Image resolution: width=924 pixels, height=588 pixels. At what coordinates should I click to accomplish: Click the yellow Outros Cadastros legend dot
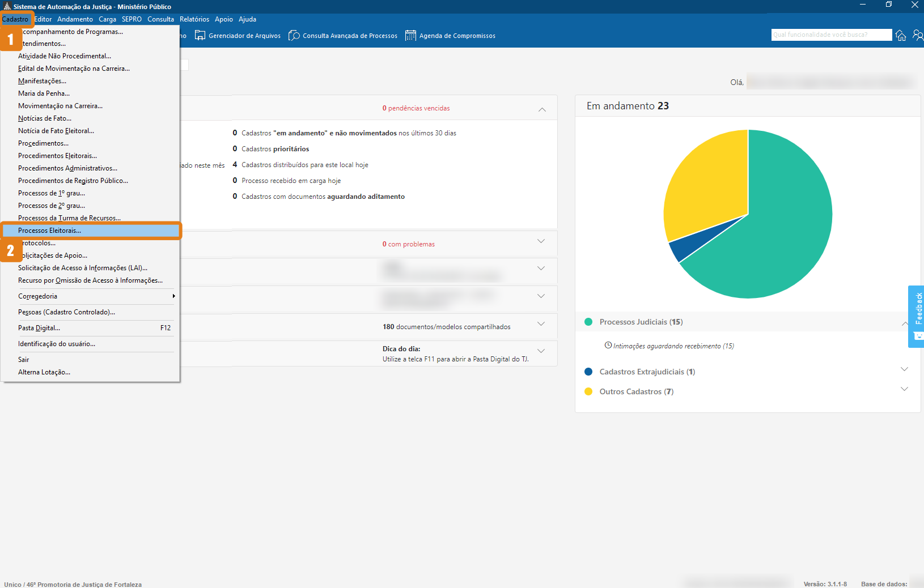coord(588,391)
